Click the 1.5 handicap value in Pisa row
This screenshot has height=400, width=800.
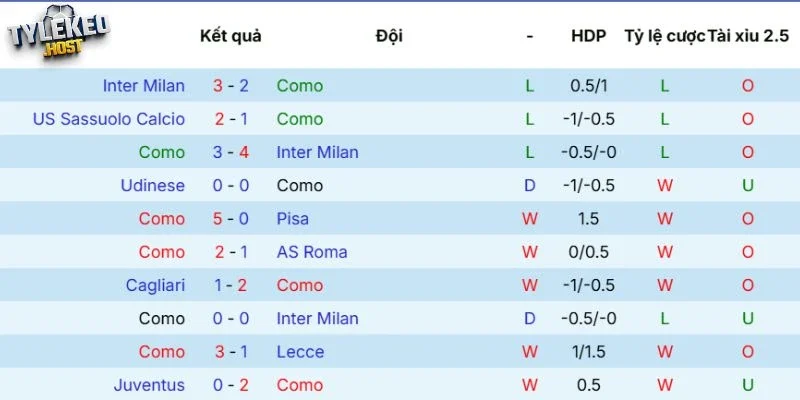coord(589,218)
